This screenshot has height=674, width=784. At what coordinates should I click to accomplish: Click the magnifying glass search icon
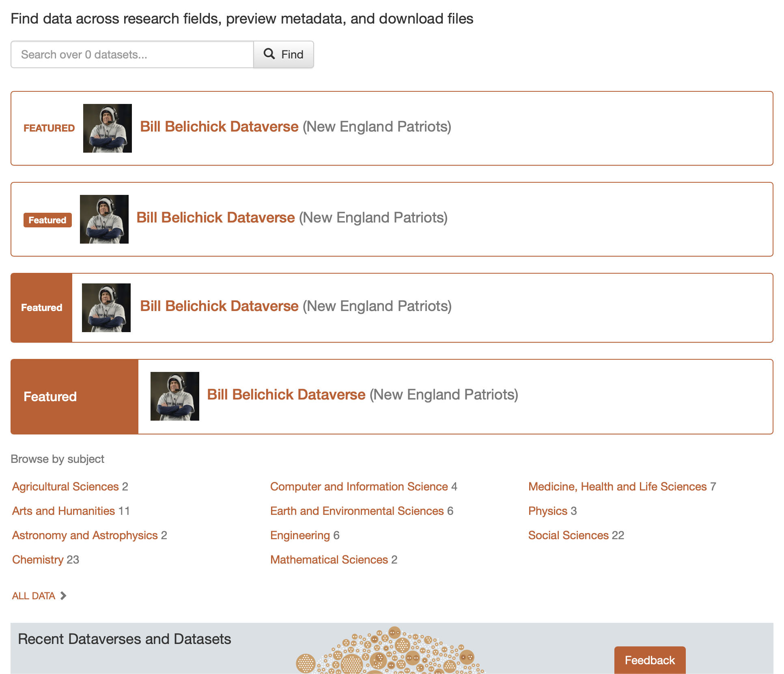click(270, 54)
